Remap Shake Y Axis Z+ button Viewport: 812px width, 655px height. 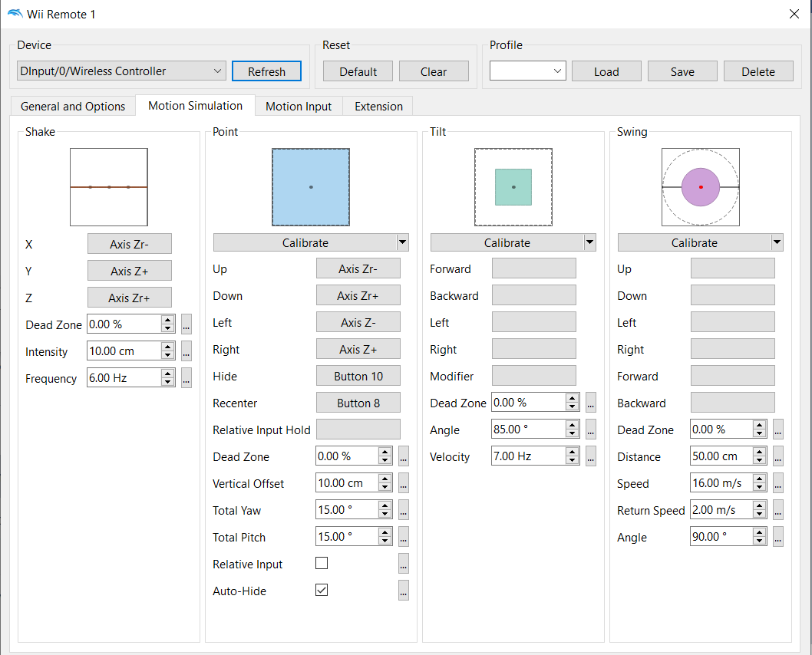130,271
